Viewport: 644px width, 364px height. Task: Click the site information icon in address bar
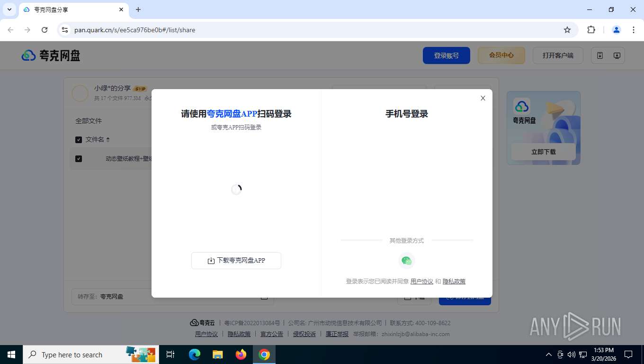click(65, 30)
